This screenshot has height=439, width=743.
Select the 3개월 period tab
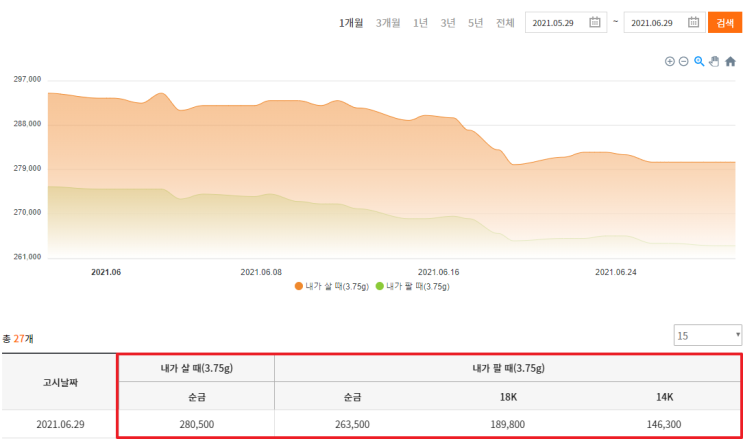click(388, 23)
